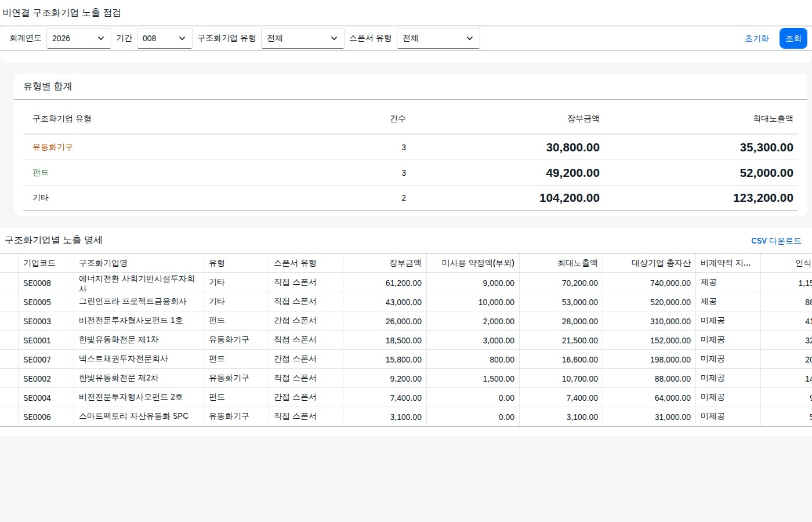The width and height of the screenshot is (812, 522).
Task: Click the 초기화 reset link
Action: [x=756, y=38]
